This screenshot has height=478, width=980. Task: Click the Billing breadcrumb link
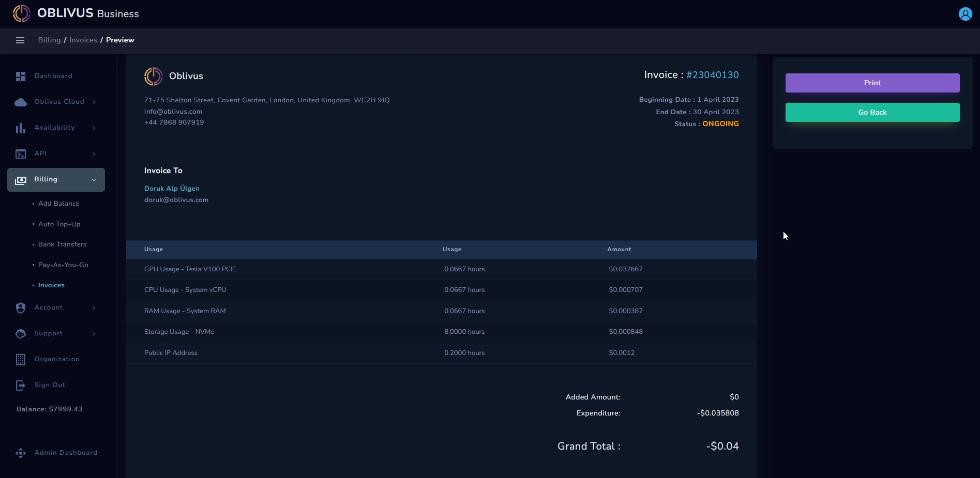pos(50,40)
